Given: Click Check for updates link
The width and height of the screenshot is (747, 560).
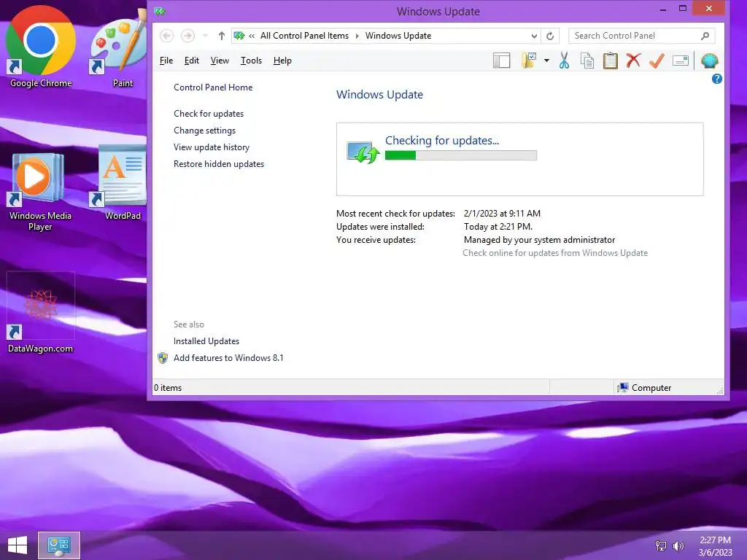Looking at the screenshot, I should point(209,114).
